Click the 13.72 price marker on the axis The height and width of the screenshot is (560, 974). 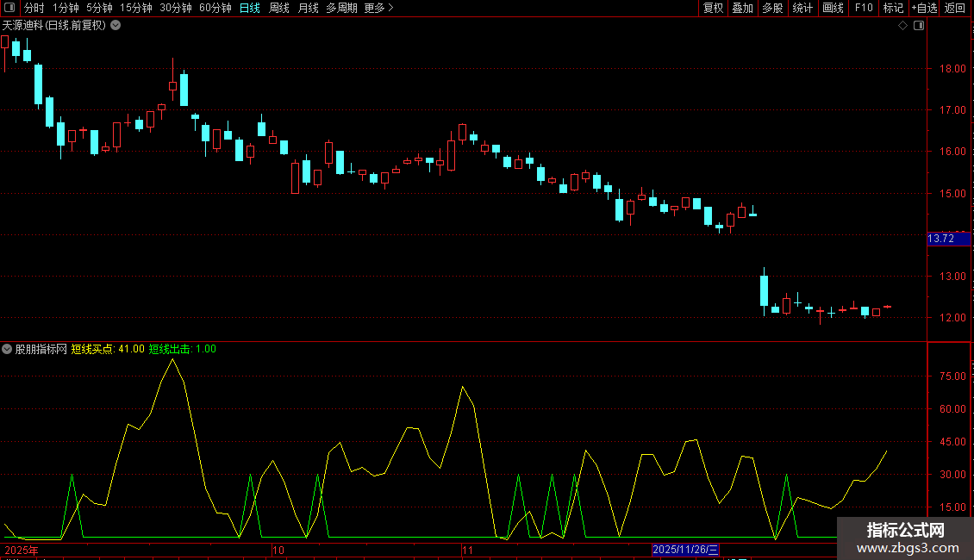pos(948,239)
